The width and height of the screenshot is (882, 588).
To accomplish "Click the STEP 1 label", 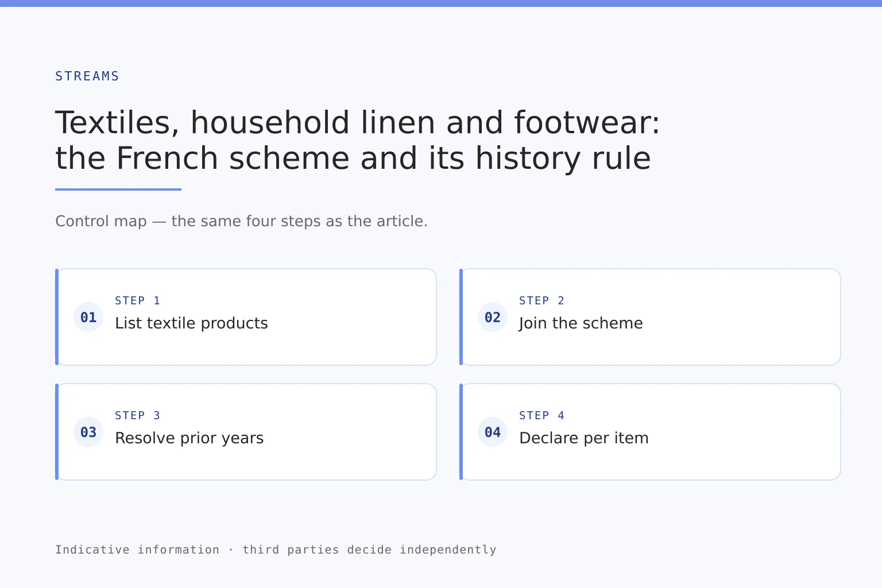I will (x=137, y=300).
